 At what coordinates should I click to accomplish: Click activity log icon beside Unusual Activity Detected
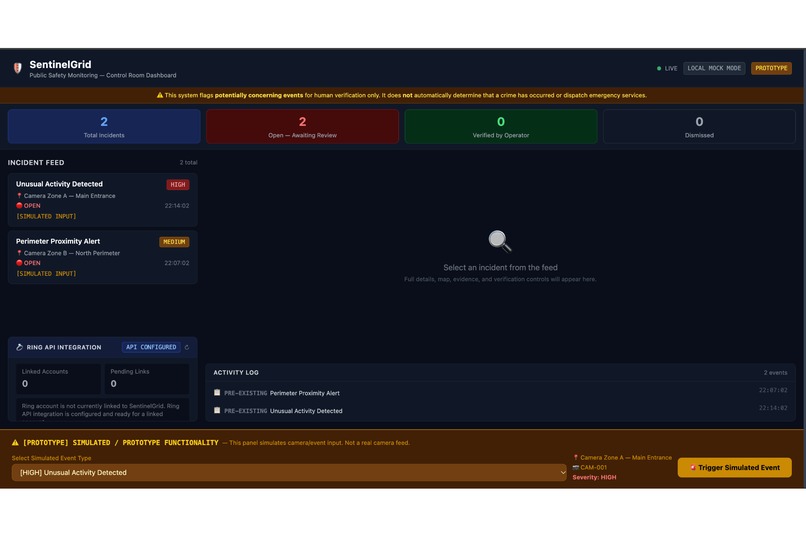pos(217,411)
